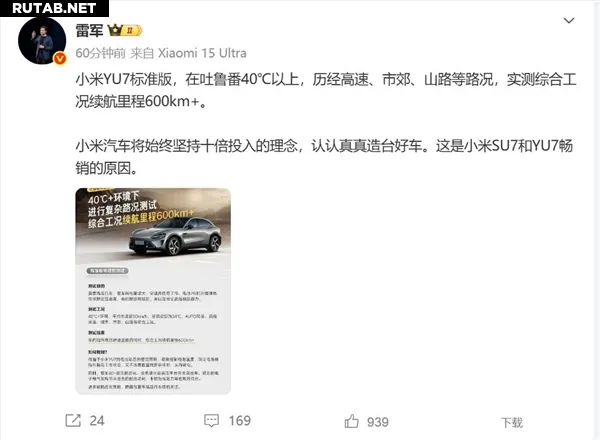Click the comment count 169

tap(240, 421)
